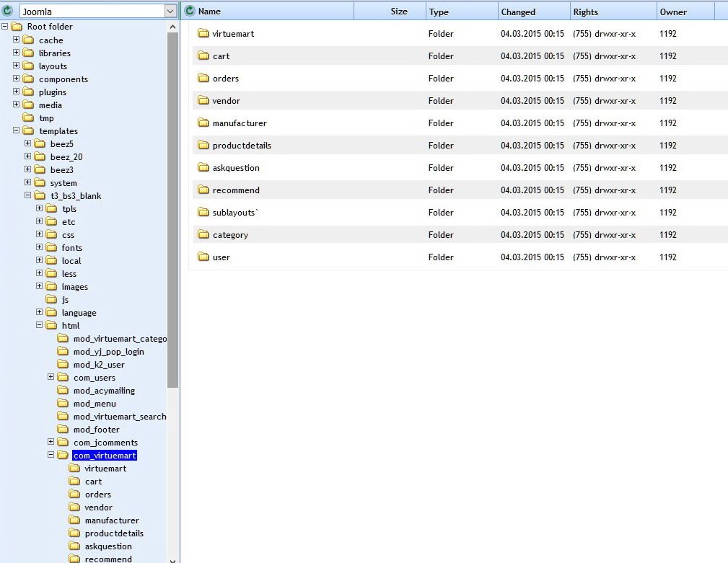The image size is (728, 563).
Task: Select the css folder label in tree
Action: click(x=69, y=235)
